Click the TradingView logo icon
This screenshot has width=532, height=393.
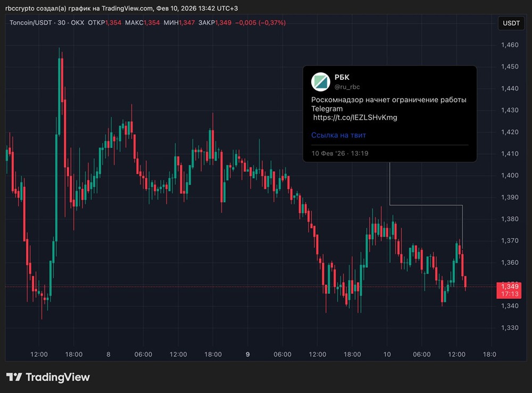[14, 377]
